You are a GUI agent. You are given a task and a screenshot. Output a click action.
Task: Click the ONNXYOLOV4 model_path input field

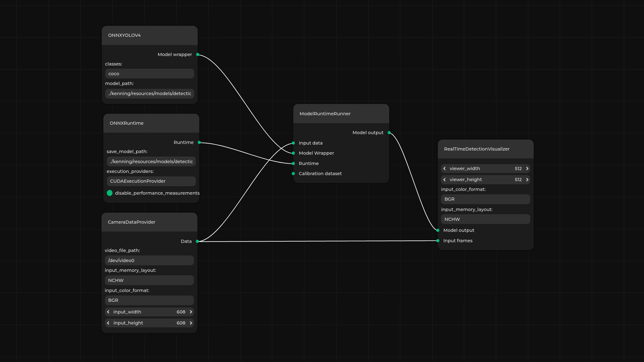(x=149, y=94)
